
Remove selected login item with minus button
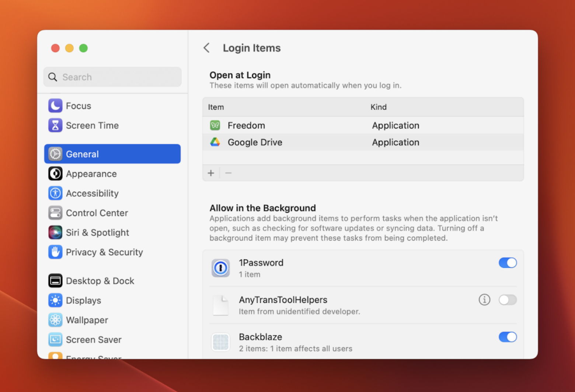click(228, 173)
